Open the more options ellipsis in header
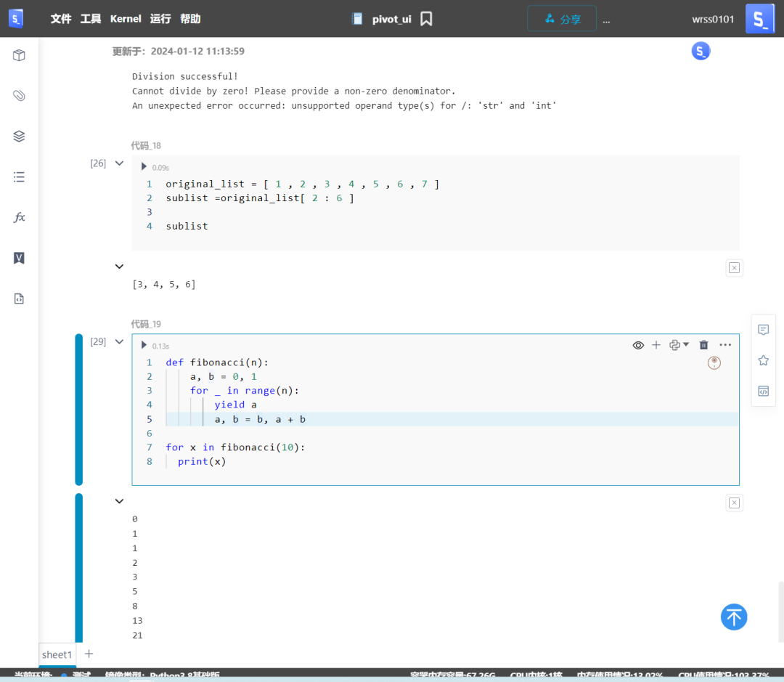Viewport: 784px width, 682px height. pyautogui.click(x=606, y=20)
